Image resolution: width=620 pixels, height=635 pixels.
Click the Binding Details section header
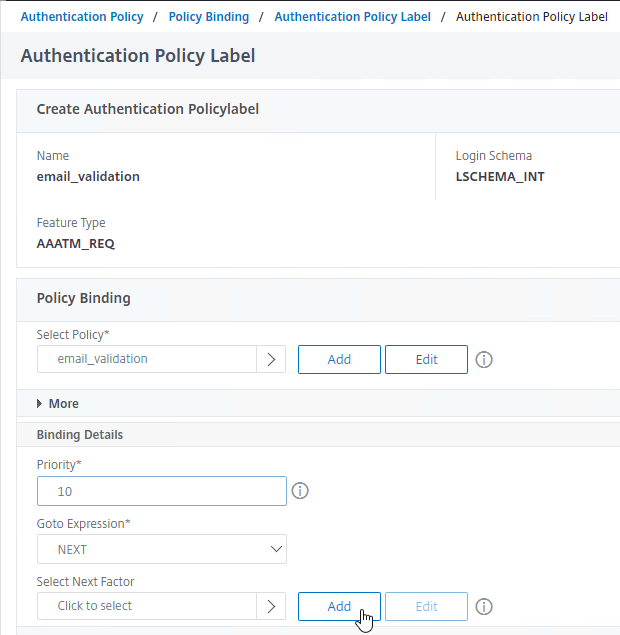[80, 435]
